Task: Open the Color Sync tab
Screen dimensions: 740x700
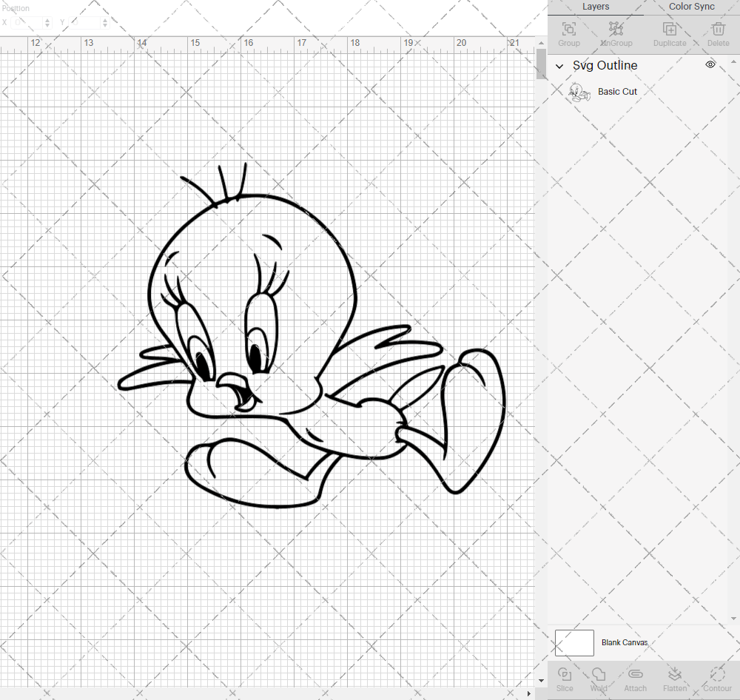Action: pos(691,7)
